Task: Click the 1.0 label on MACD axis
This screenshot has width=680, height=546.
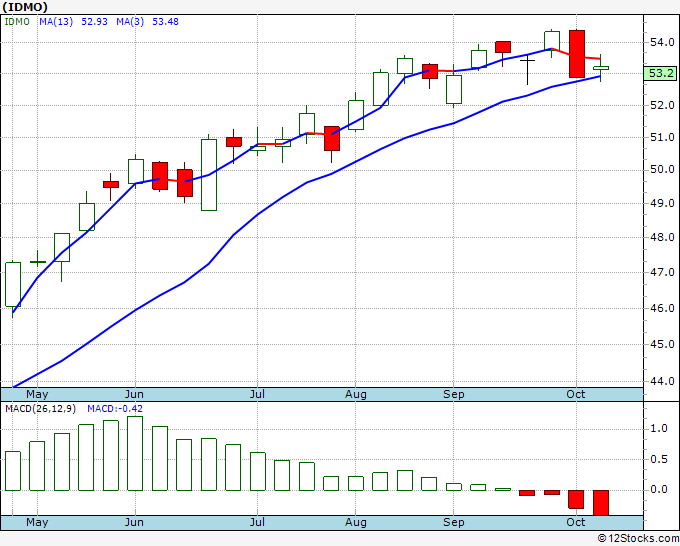Action: point(659,429)
